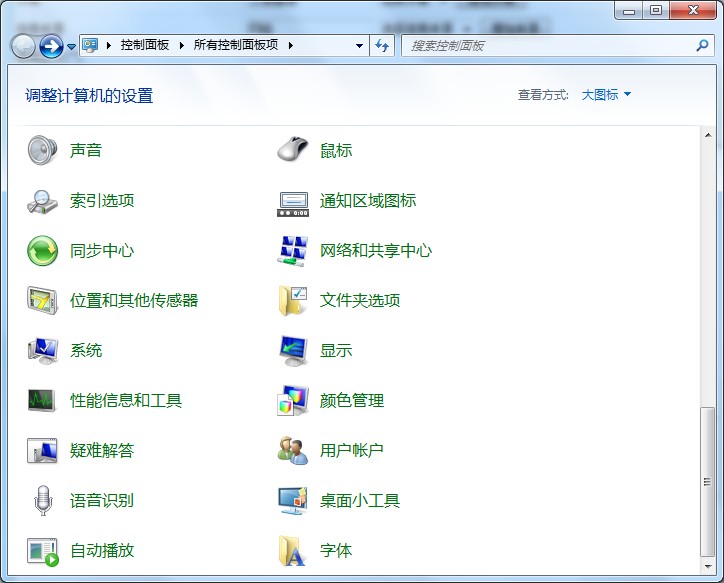Screen dimensions: 724x583
Task: Open the 通知区域图标 link
Action: click(x=368, y=201)
